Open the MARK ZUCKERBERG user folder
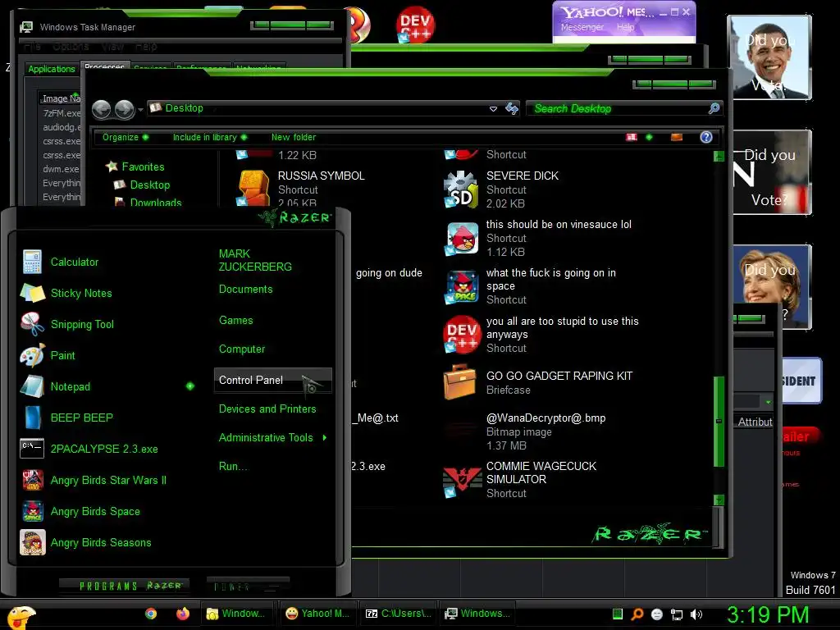The image size is (840, 630). 255,260
